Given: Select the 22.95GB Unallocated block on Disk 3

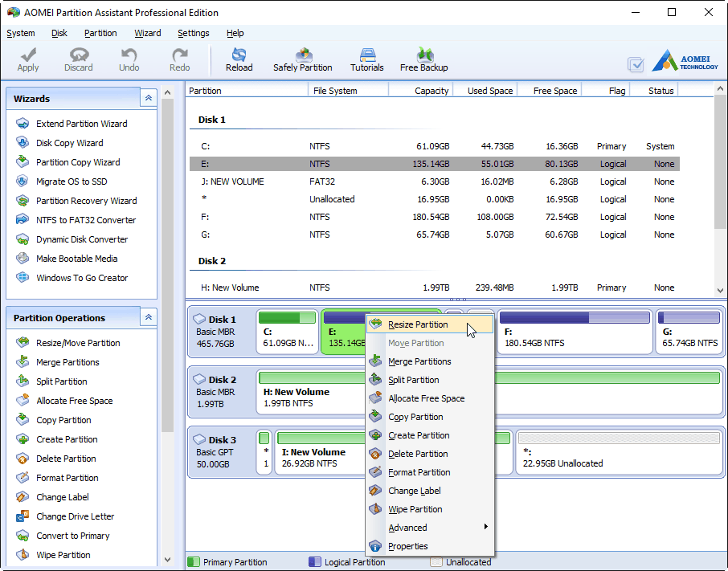Looking at the screenshot, I should [619, 452].
